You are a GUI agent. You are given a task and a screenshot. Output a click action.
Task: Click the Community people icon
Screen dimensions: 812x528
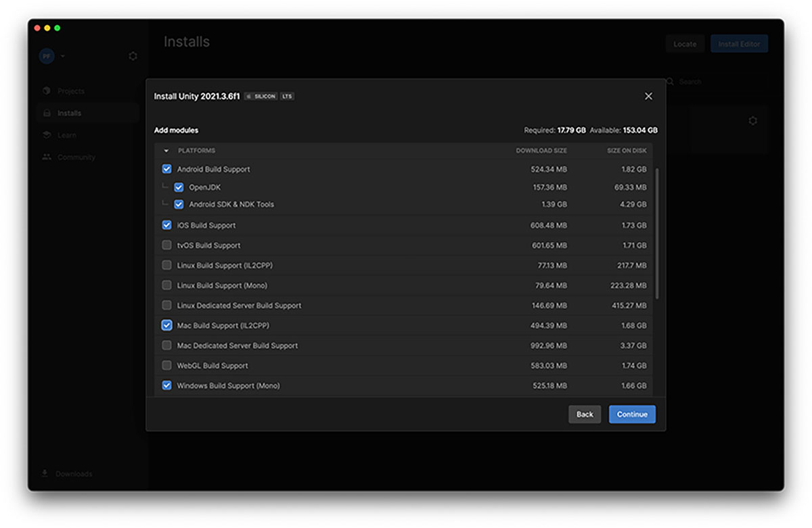click(x=47, y=157)
